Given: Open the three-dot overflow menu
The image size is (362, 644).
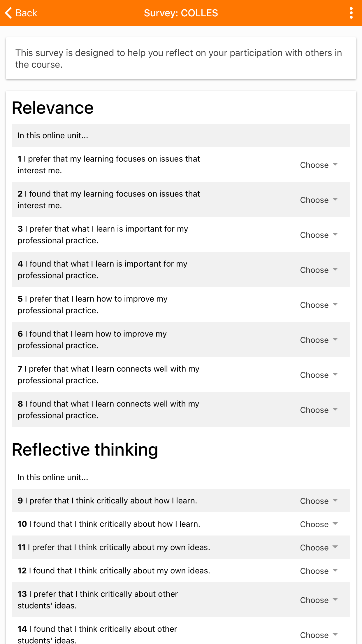Looking at the screenshot, I should [x=351, y=13].
